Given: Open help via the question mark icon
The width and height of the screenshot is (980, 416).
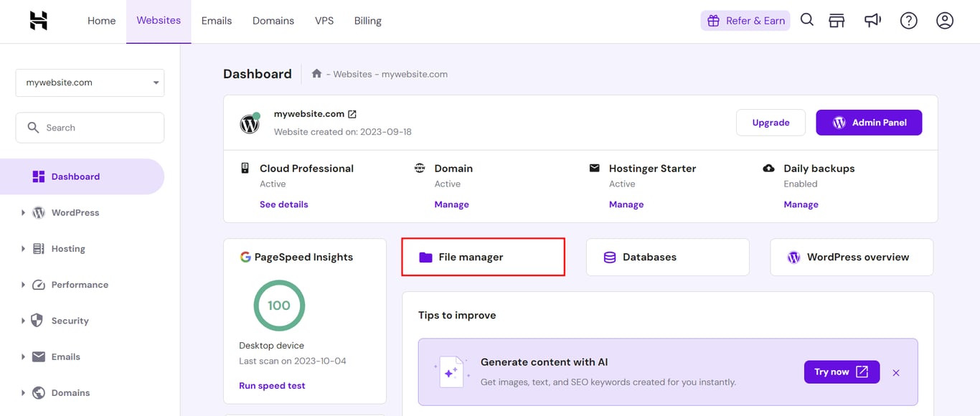Looking at the screenshot, I should click(908, 20).
